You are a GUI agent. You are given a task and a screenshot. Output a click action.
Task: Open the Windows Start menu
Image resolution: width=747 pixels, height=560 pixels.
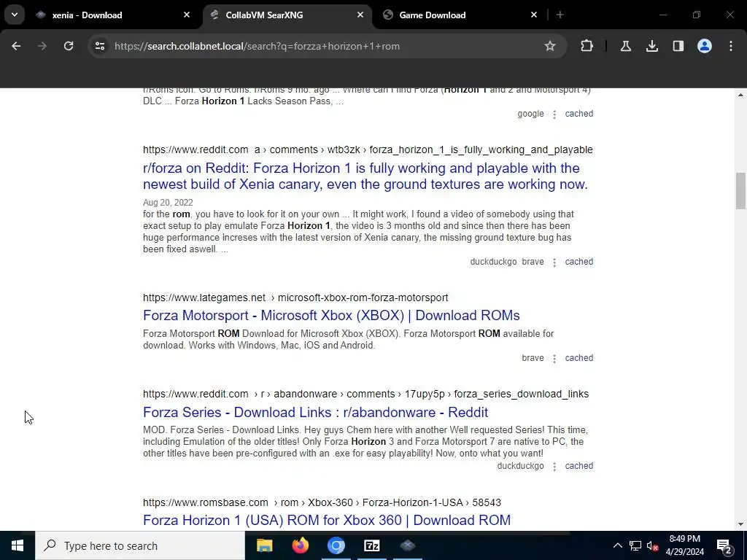tap(18, 545)
